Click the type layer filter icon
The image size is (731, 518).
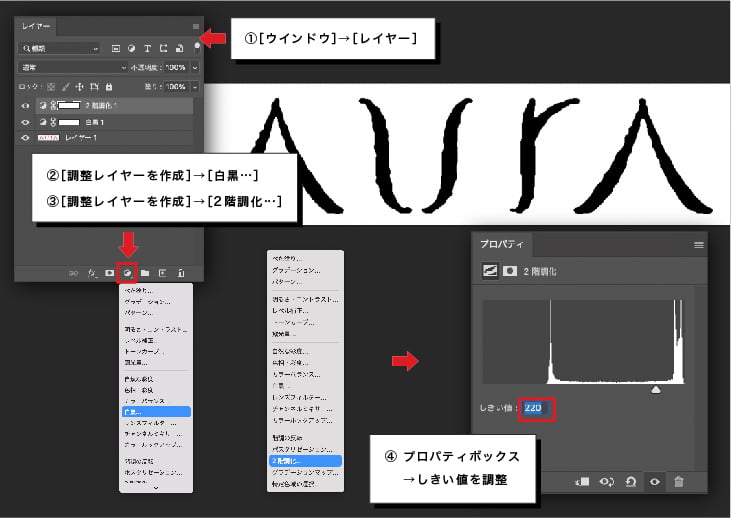pyautogui.click(x=147, y=47)
